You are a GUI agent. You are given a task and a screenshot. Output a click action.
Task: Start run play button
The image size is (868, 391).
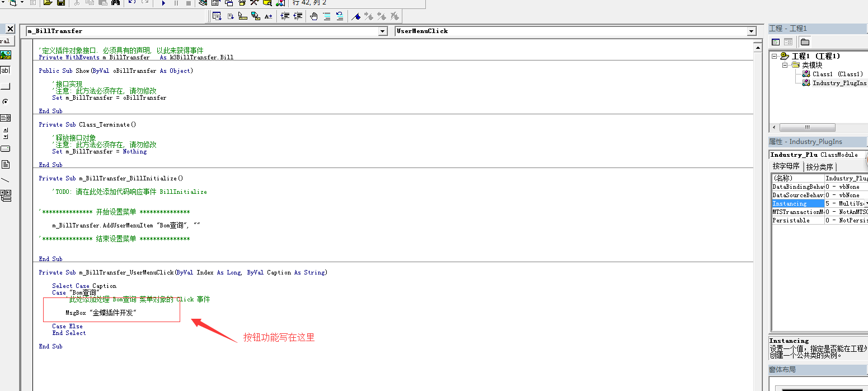pyautogui.click(x=163, y=2)
